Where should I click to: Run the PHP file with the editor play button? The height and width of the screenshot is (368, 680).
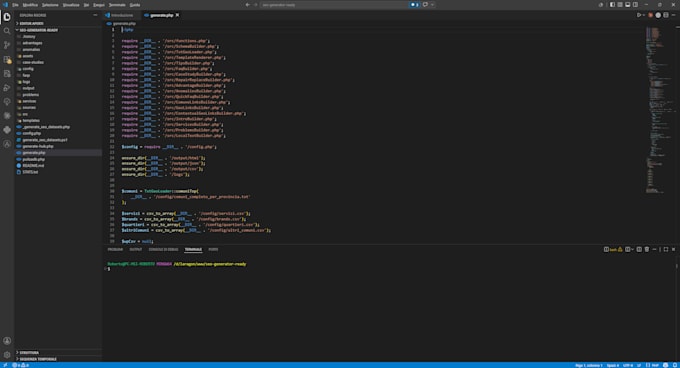pos(638,15)
